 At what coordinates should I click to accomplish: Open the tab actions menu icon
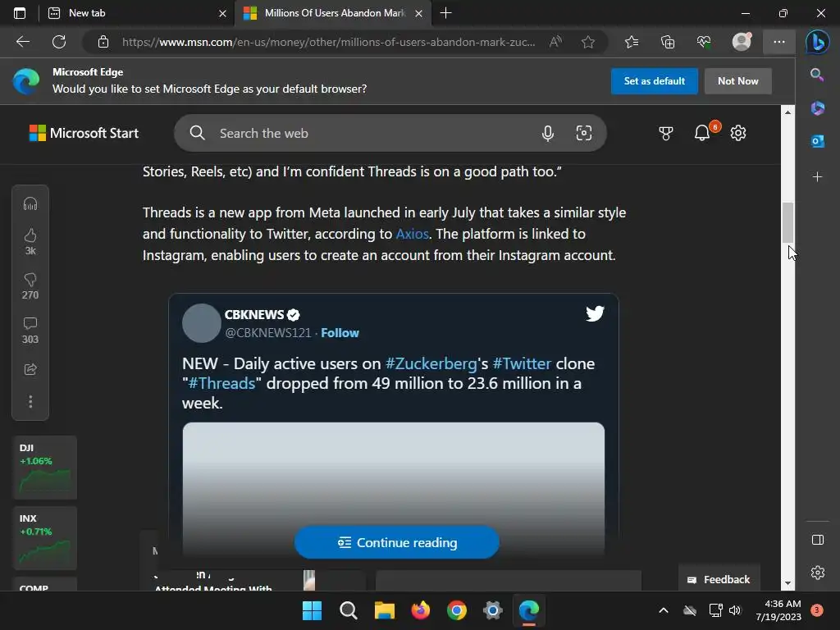pos(20,13)
